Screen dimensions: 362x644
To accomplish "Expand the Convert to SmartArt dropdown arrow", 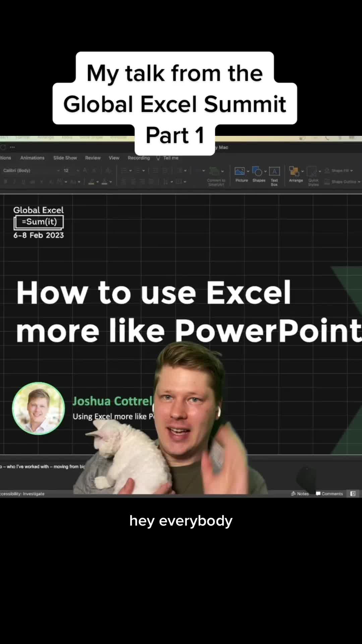I will (x=223, y=171).
